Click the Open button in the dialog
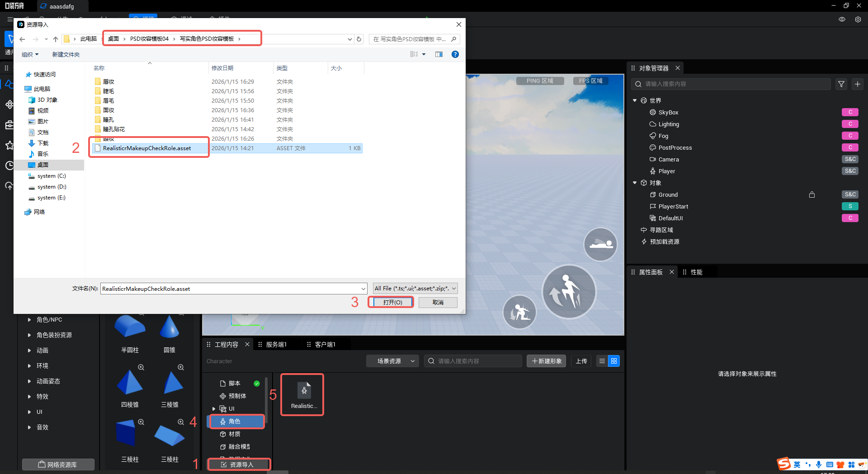 click(392, 302)
